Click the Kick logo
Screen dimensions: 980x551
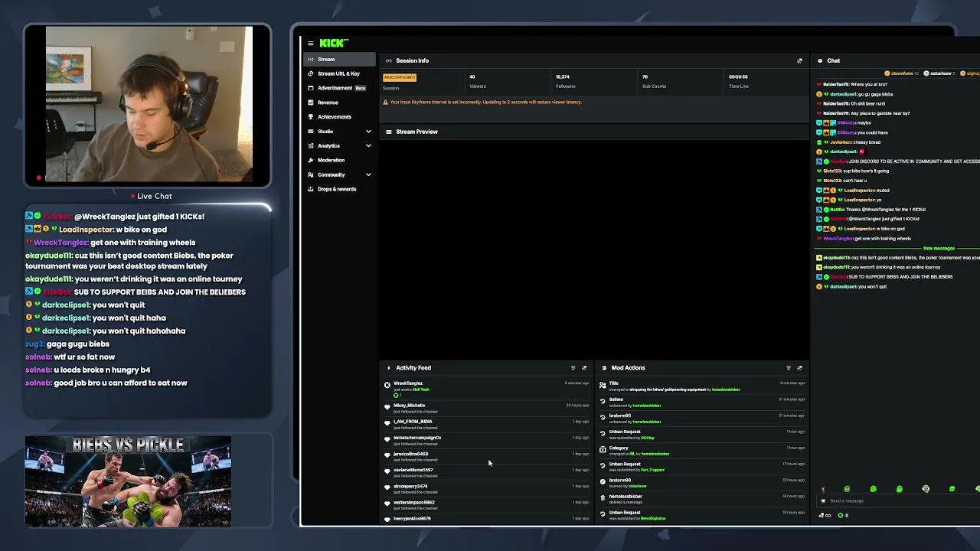334,43
